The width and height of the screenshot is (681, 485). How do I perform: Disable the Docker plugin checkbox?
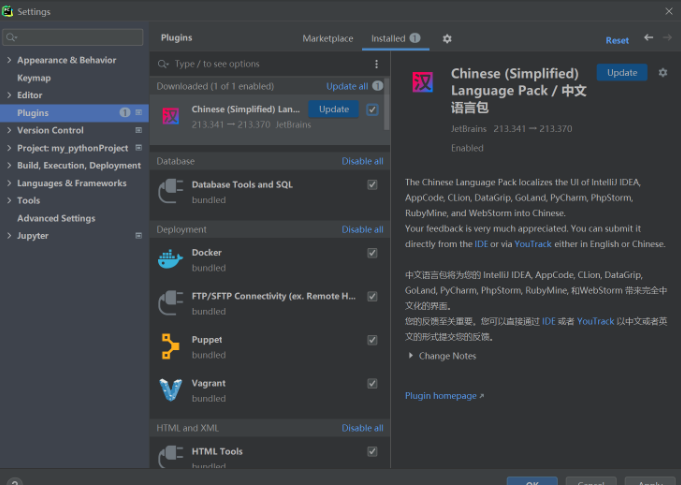[x=372, y=253]
